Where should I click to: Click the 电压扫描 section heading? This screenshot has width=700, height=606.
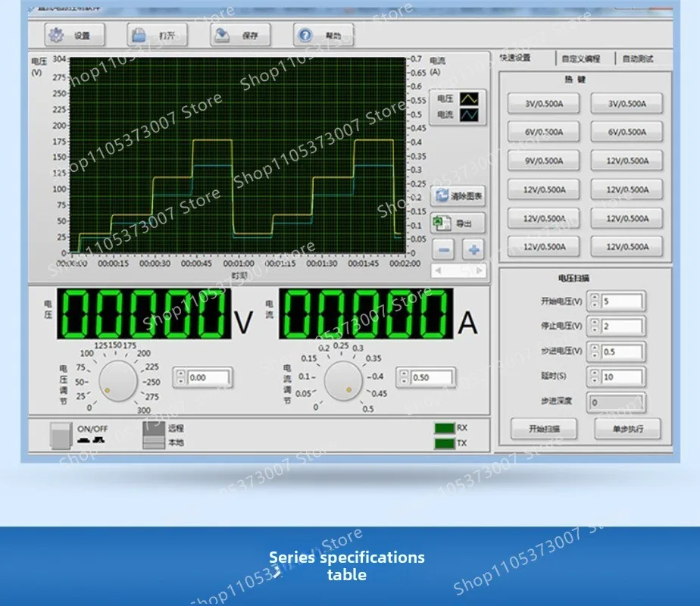coord(573,279)
